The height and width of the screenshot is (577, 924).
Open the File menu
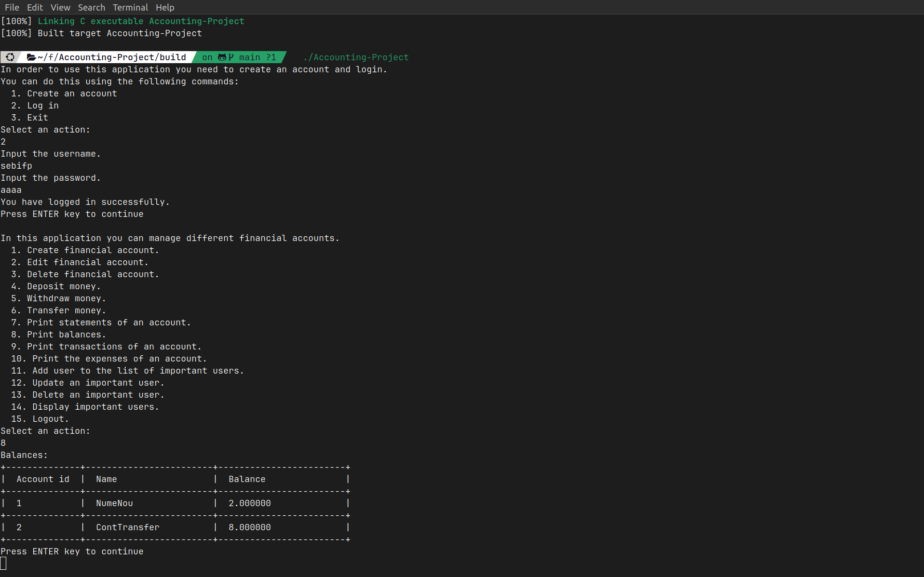(12, 7)
